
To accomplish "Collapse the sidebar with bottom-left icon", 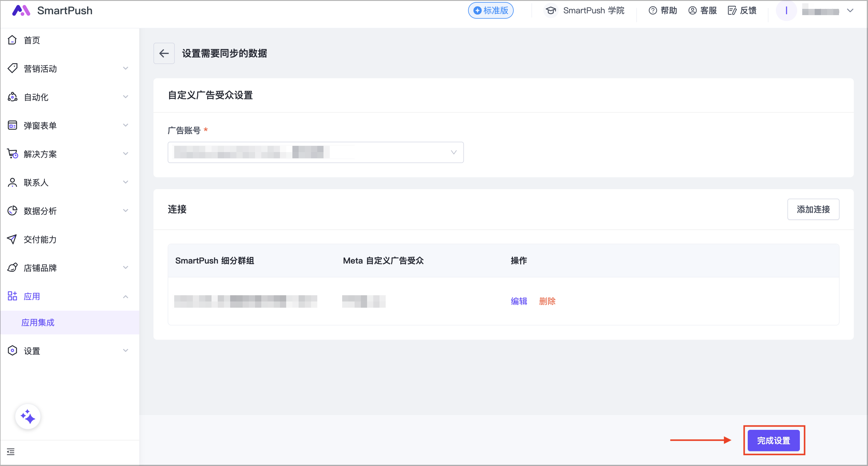I will [x=10, y=451].
